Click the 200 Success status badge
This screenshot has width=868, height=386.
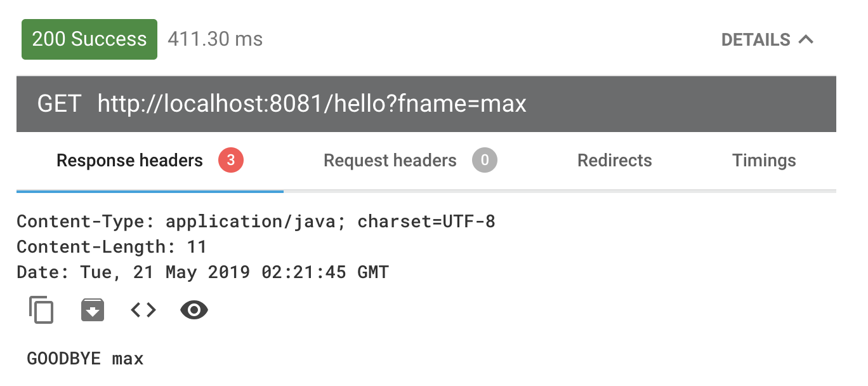(89, 39)
